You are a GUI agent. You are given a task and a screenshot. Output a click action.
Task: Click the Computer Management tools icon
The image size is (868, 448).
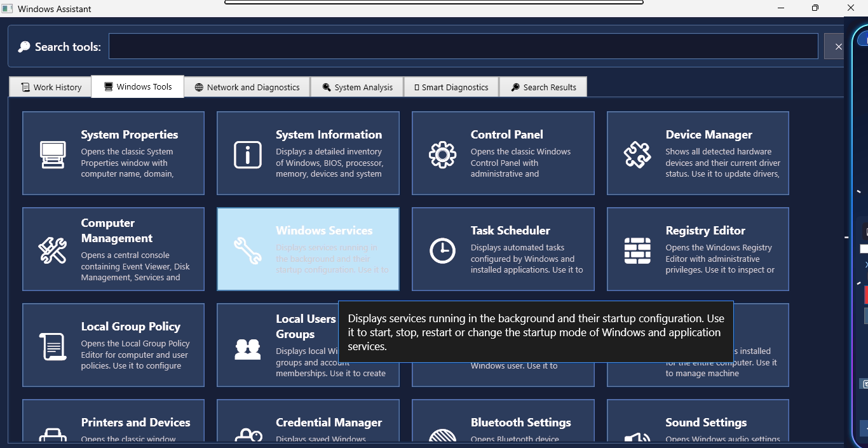53,250
